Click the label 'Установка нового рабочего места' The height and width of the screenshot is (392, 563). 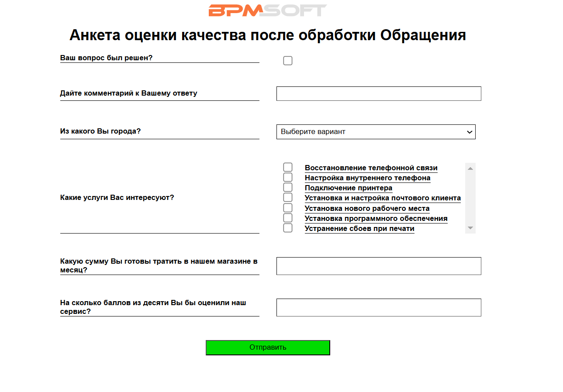(367, 209)
